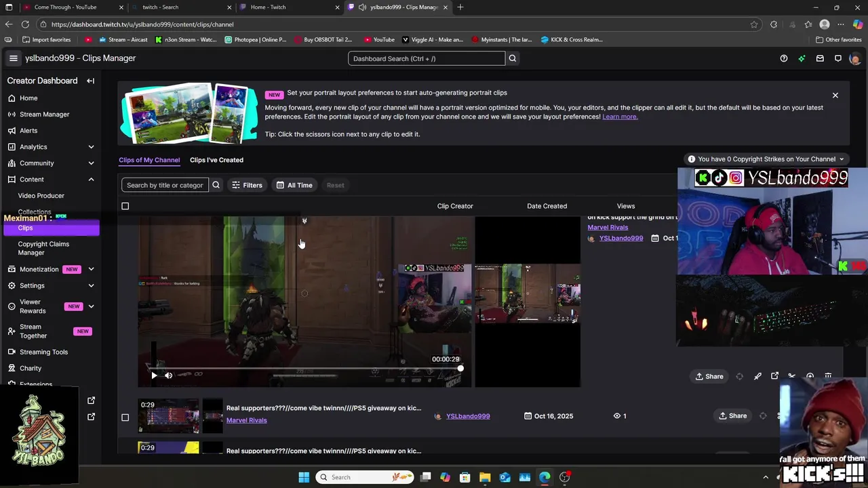
Task: Expand the Viewer Rewards section
Action: 91,306
